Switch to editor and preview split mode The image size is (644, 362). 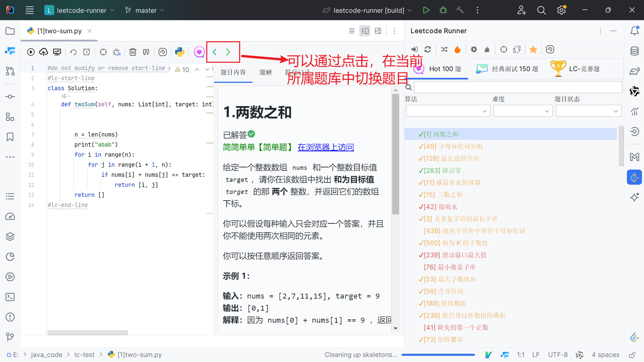pos(365,31)
